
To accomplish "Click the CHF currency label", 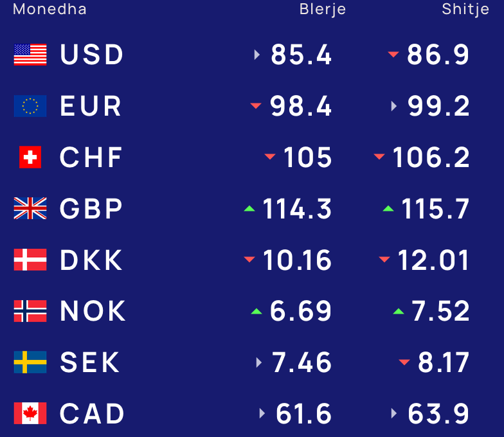I will click(x=91, y=157).
